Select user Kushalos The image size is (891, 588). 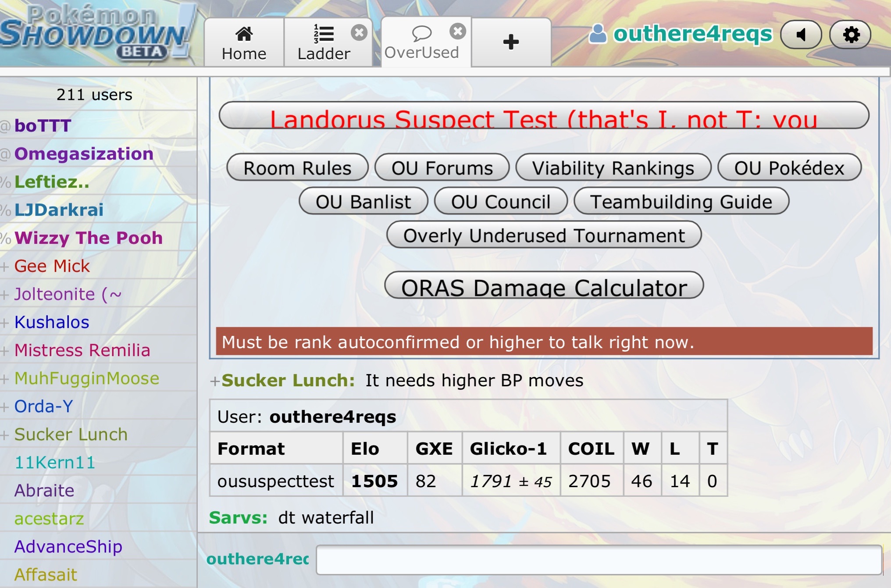pos(98,322)
